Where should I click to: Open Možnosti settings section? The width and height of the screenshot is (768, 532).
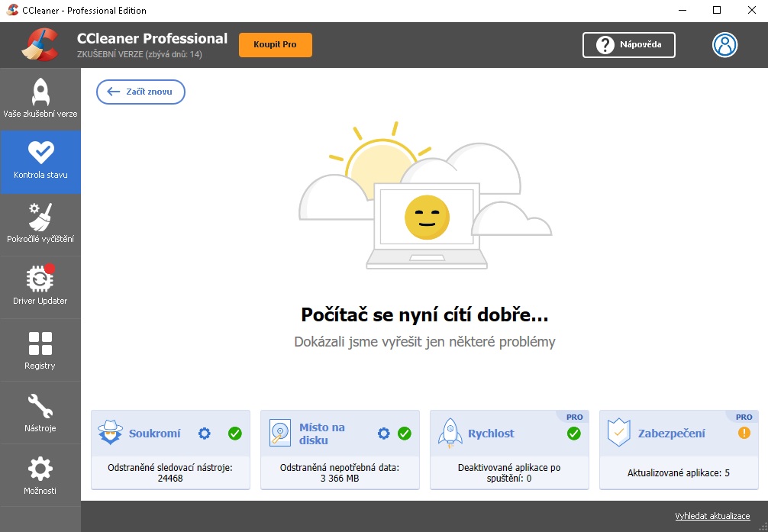[40, 476]
